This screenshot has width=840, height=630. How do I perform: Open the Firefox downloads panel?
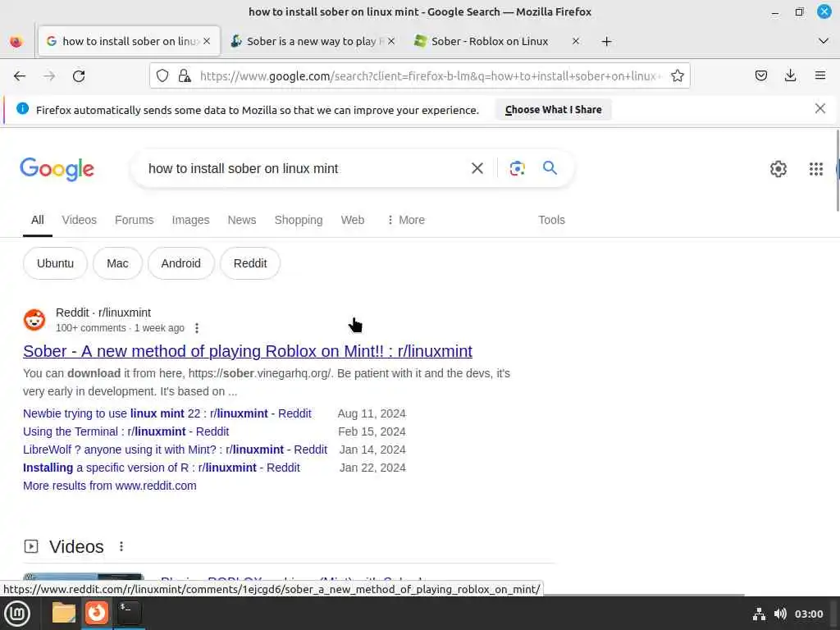coord(790,76)
